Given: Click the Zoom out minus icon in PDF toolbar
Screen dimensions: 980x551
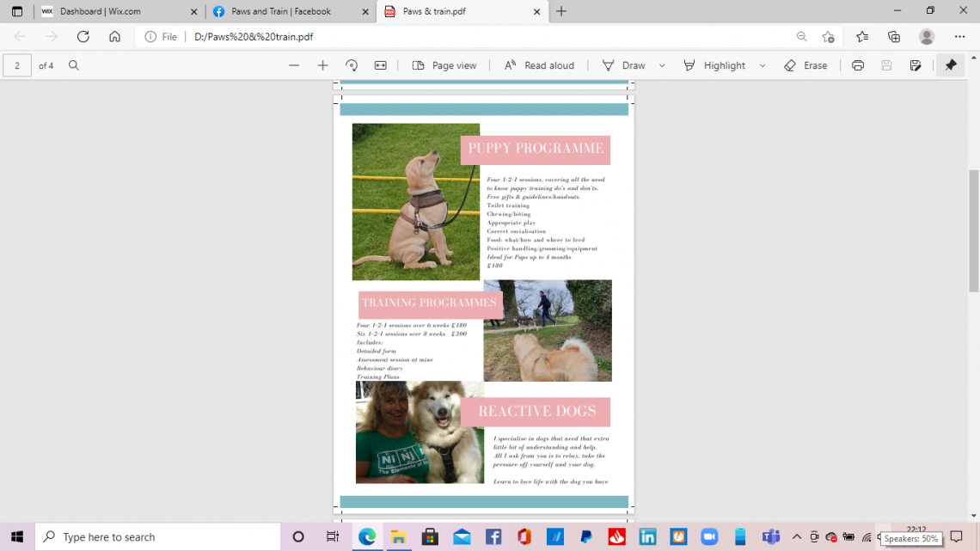Looking at the screenshot, I should coord(294,65).
